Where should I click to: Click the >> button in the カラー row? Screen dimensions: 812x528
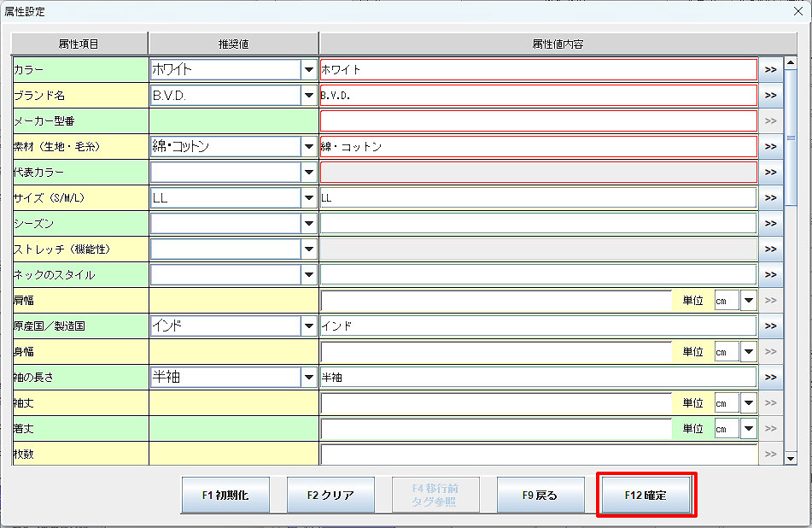(771, 70)
